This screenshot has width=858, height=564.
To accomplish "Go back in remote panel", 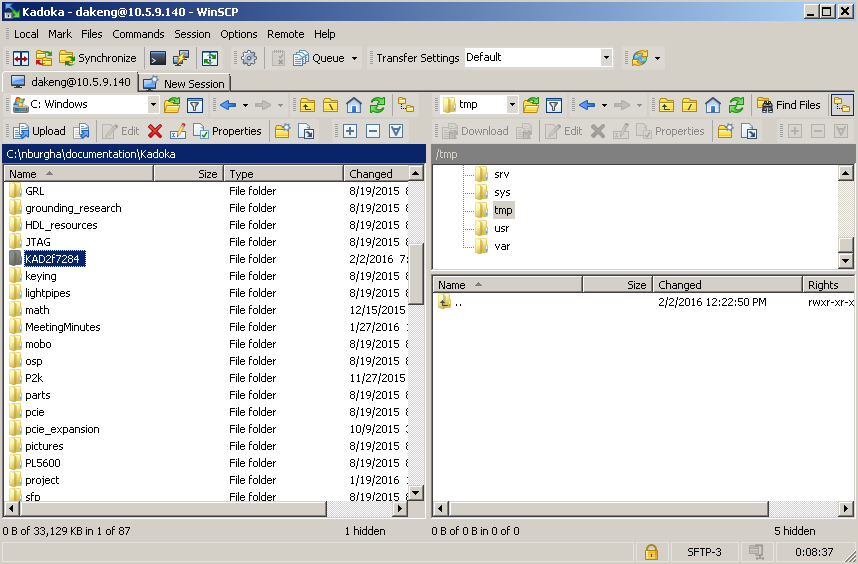I will pyautogui.click(x=587, y=105).
